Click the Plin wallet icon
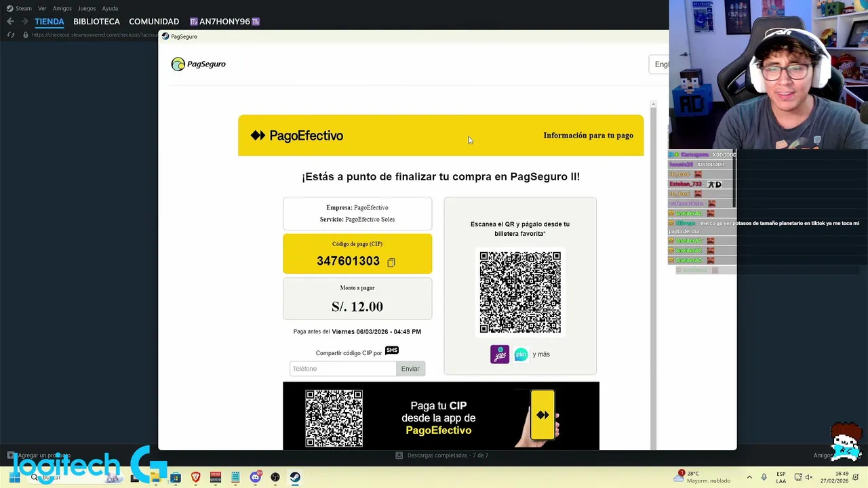The height and width of the screenshot is (488, 868). click(x=521, y=354)
